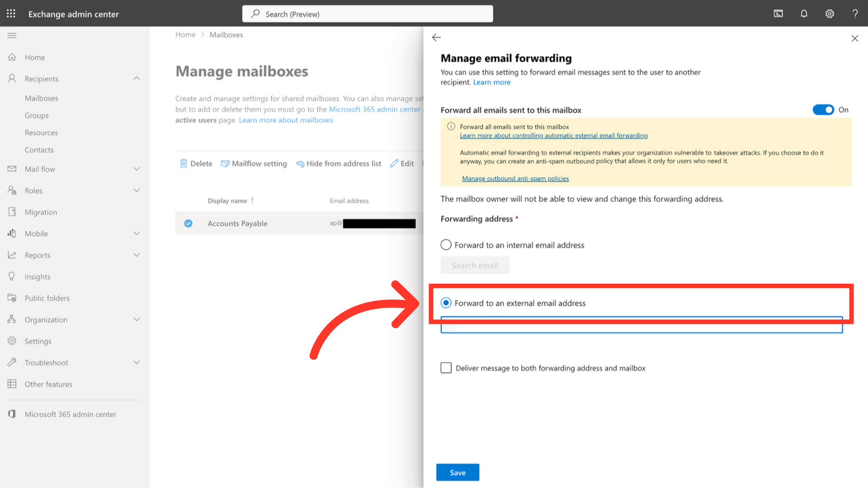Open the Cloud Shell terminal icon
This screenshot has height=488, width=868.
[x=778, y=14]
